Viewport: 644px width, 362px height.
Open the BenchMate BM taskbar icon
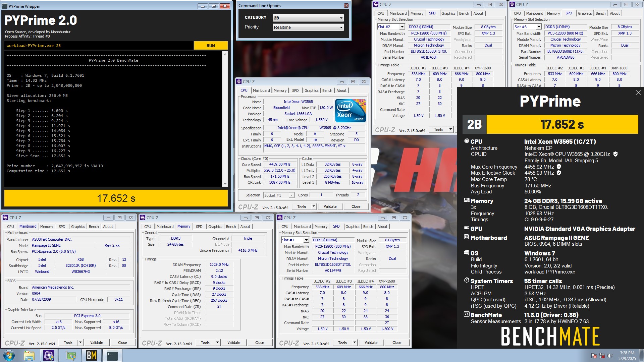91,355
